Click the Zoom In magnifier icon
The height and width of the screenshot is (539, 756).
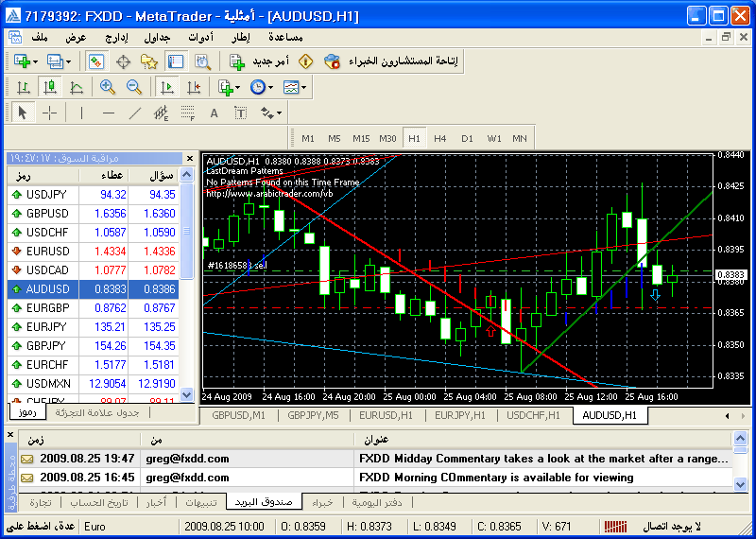point(108,87)
